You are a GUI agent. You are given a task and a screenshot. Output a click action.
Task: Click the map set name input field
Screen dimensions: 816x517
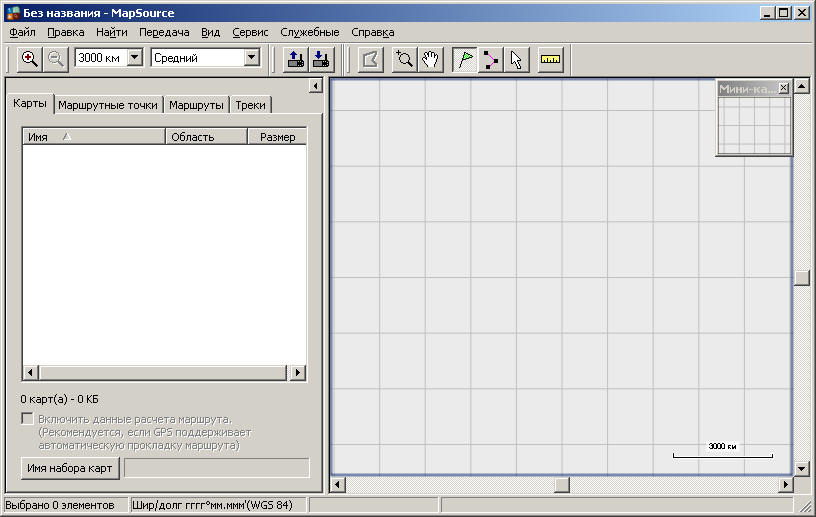[x=216, y=468]
